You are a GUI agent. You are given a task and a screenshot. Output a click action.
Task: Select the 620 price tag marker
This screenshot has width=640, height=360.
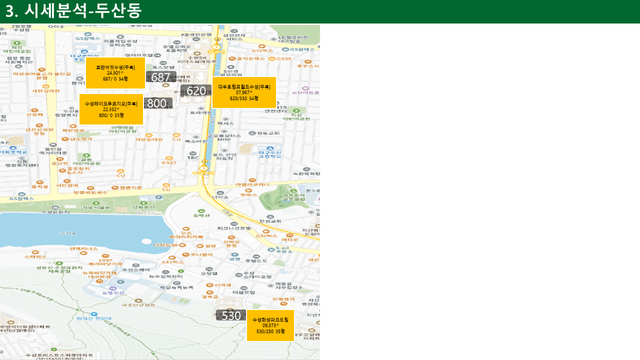click(x=196, y=91)
